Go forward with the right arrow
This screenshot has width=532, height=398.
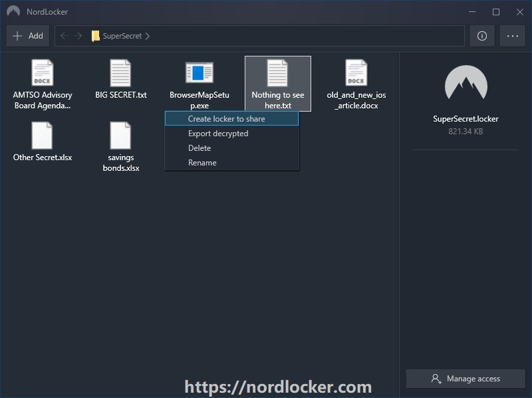pos(78,36)
